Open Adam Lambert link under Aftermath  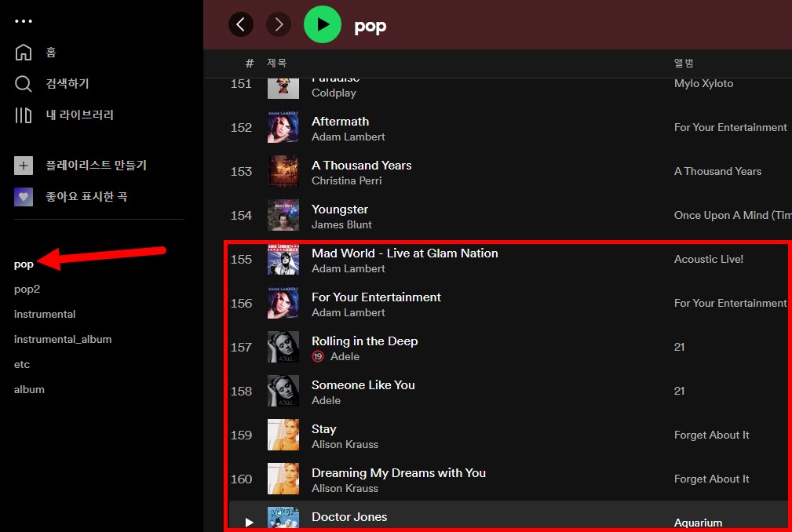[x=348, y=137]
